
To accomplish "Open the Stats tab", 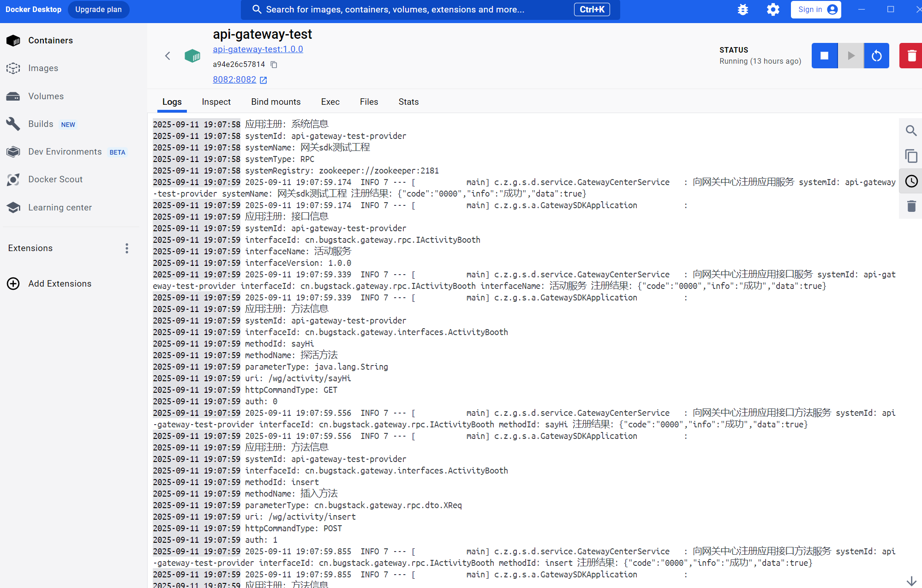I will [408, 102].
